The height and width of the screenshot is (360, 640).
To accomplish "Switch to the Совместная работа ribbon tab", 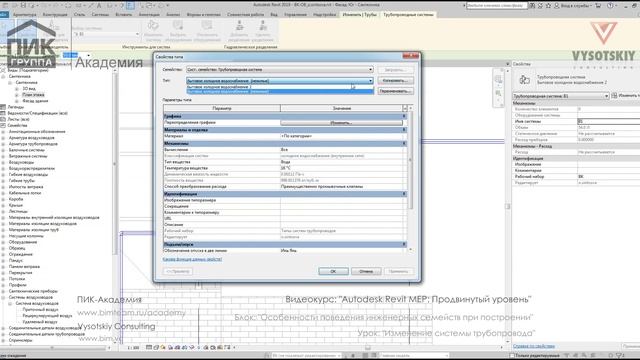I will 245,15.
